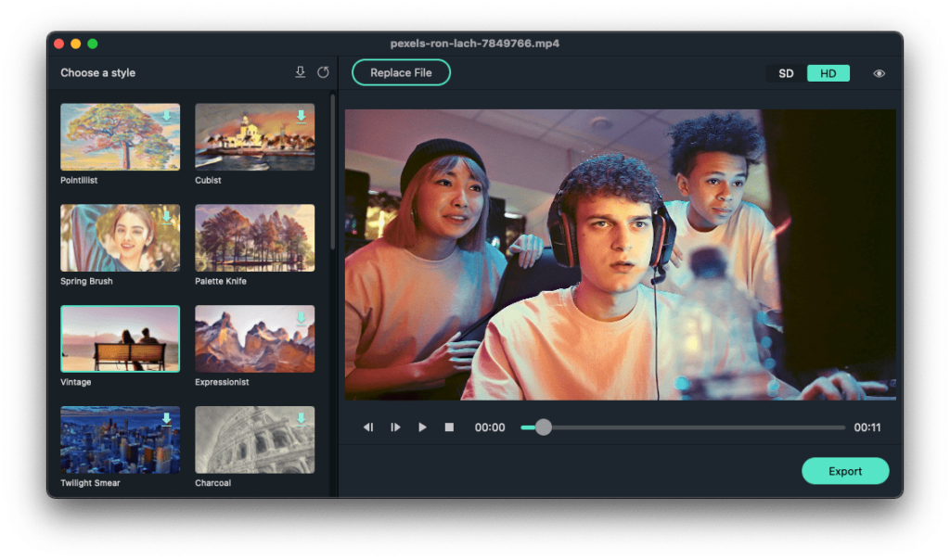
Task: Click the style list scrollbar
Action: pyautogui.click(x=333, y=172)
